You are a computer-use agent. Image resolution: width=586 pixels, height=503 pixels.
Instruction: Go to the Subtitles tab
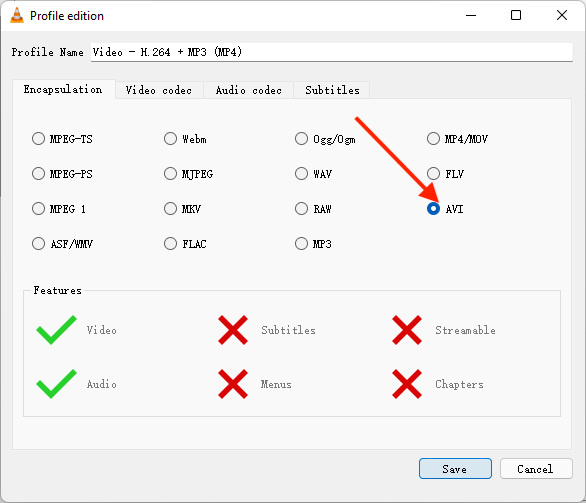pos(332,90)
